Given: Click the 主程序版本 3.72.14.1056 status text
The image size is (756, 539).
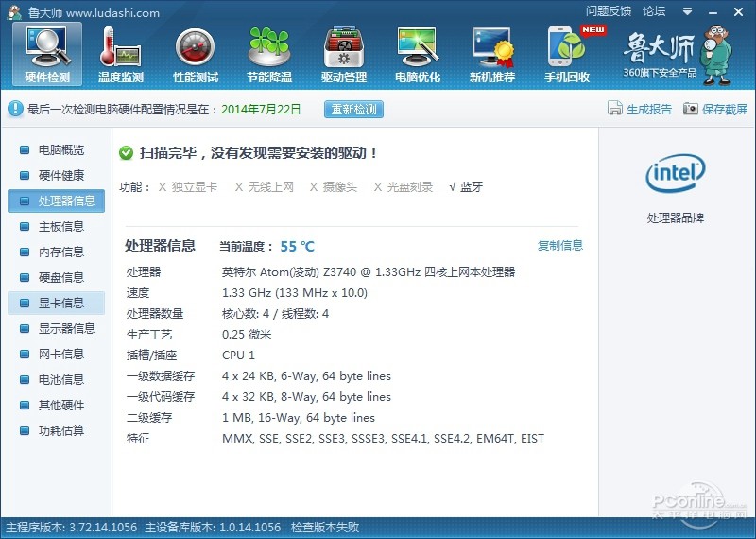Looking at the screenshot, I should coord(71,527).
